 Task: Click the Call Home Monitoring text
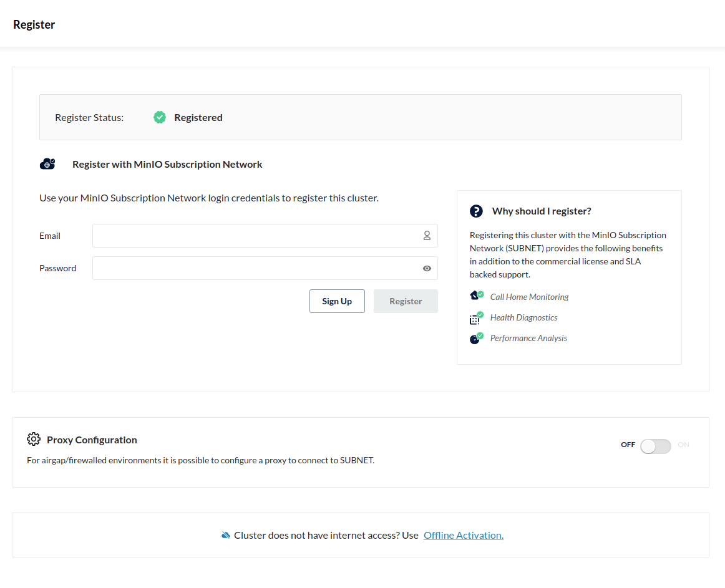coord(530,297)
